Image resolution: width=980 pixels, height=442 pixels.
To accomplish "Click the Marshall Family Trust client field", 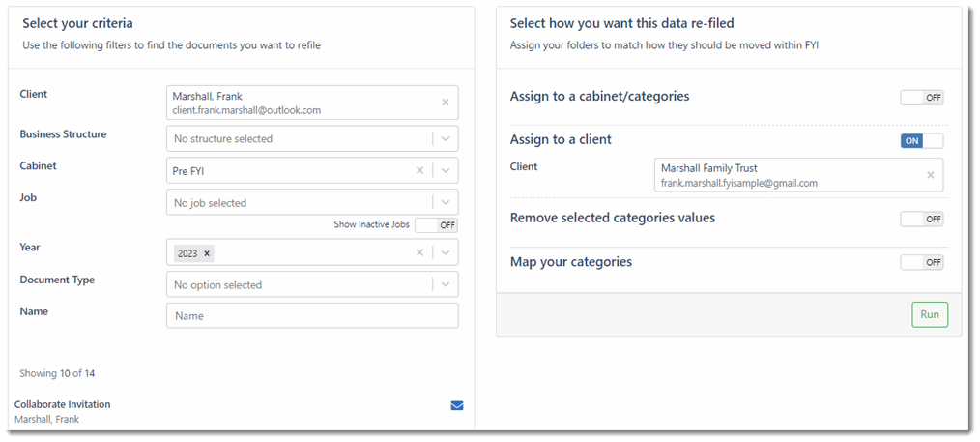I will [x=798, y=175].
